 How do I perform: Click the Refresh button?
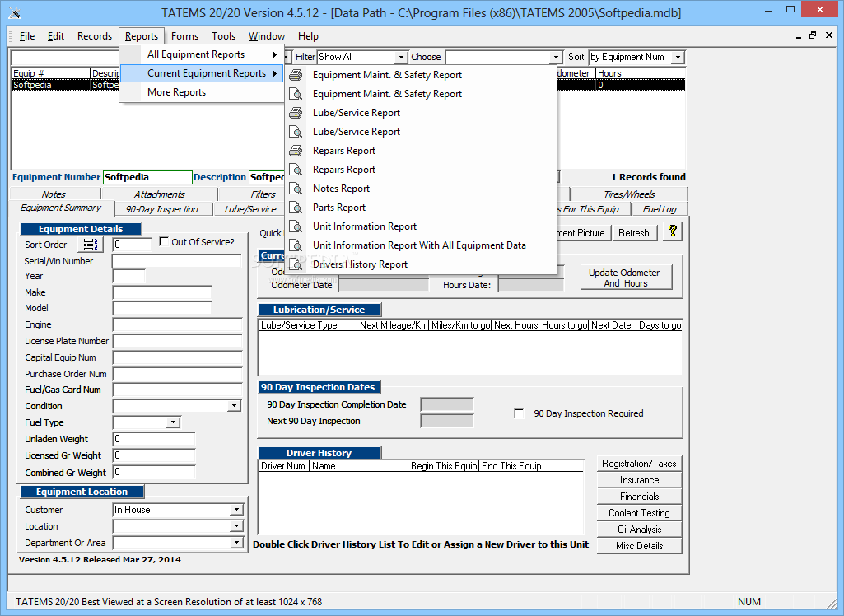coord(634,232)
